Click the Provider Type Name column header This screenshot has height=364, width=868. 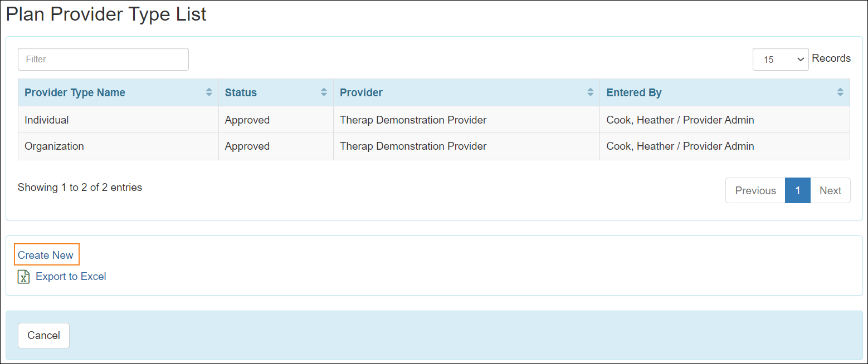(75, 92)
